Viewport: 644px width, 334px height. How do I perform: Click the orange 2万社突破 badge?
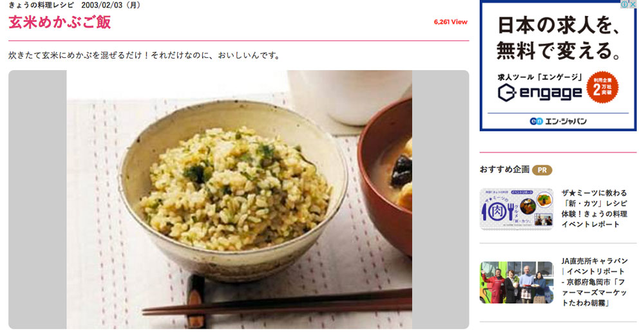tap(603, 88)
